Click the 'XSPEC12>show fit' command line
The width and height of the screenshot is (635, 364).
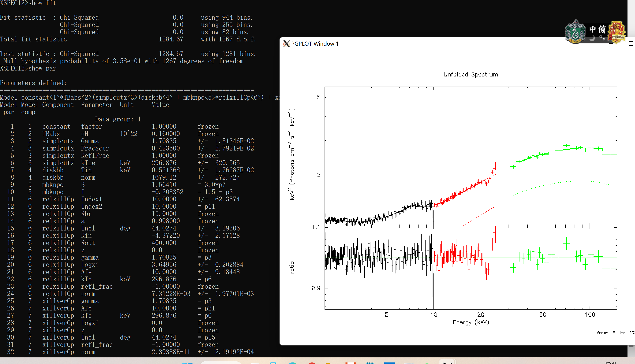28,3
